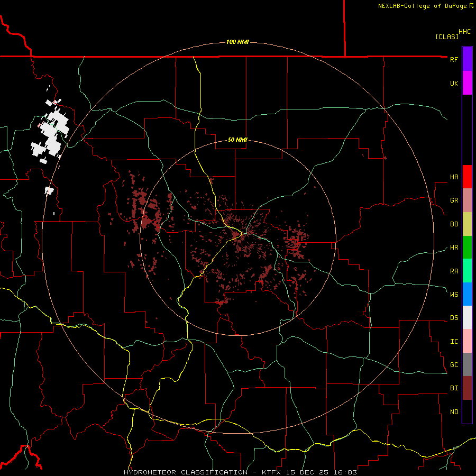476x476 pixels.
Task: Click the HYDROMETEOR CLASSIFICATION KTFX title caption
Action: pyautogui.click(x=240, y=472)
